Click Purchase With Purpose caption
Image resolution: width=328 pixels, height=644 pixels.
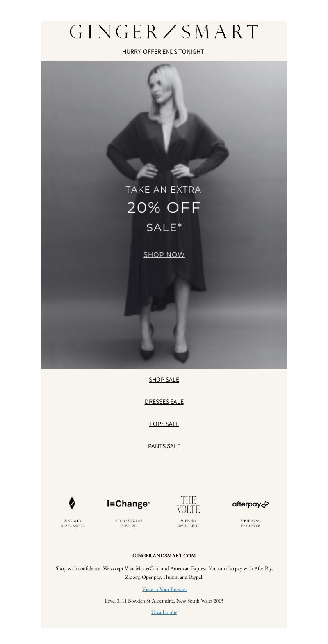tap(128, 523)
